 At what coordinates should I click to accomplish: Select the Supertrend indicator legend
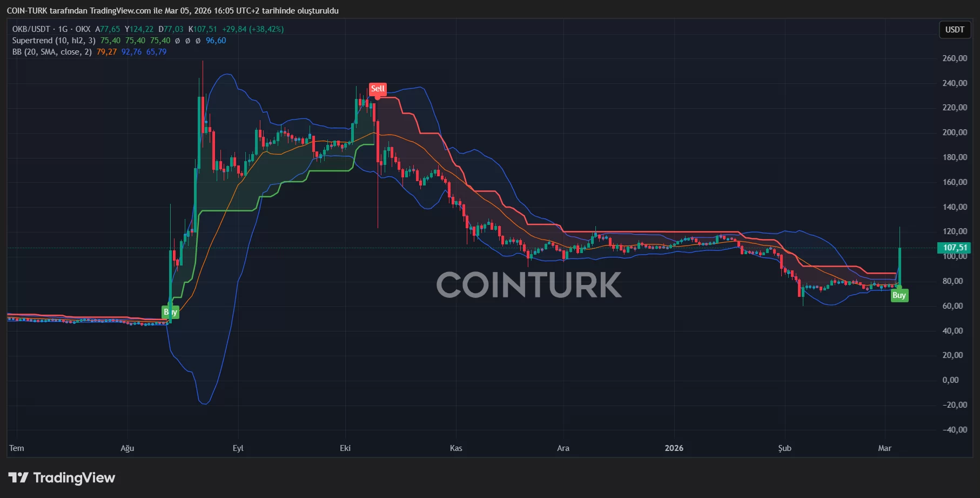tap(54, 41)
